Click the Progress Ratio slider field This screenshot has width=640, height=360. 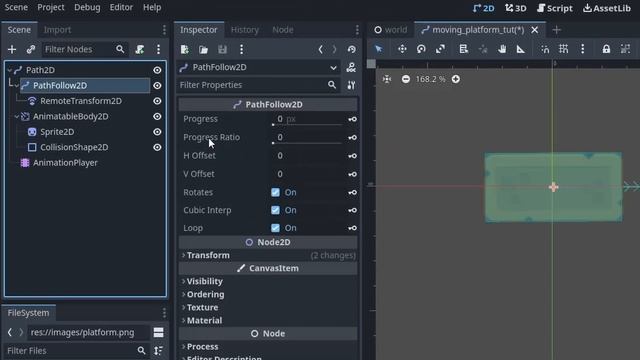(x=307, y=138)
